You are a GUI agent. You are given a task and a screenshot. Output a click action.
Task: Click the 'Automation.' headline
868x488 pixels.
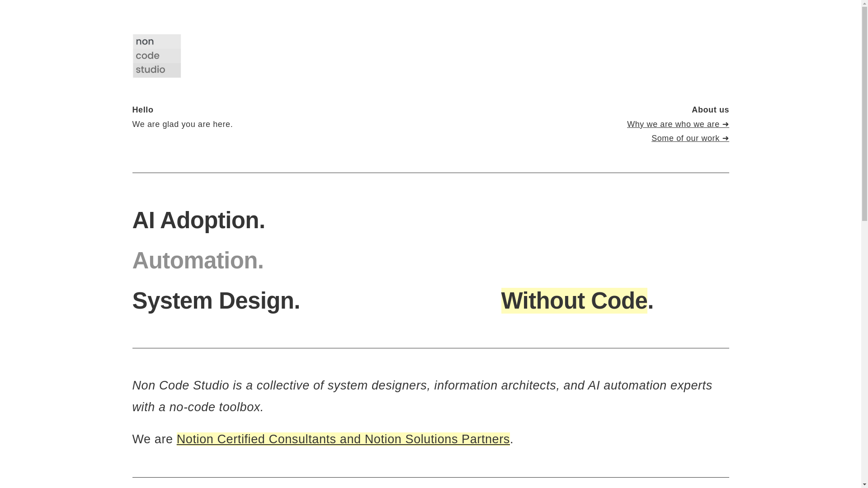pos(198,261)
